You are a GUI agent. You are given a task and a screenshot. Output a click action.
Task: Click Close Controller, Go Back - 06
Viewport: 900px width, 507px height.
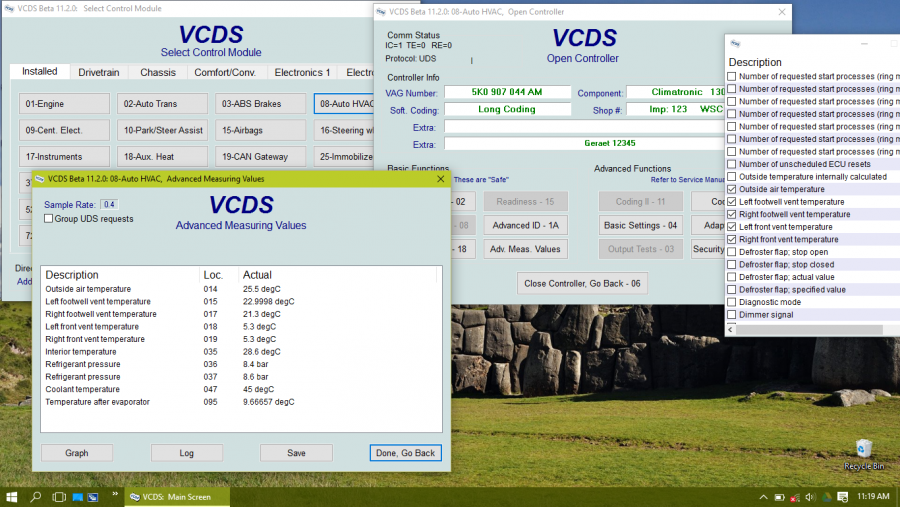[582, 284]
